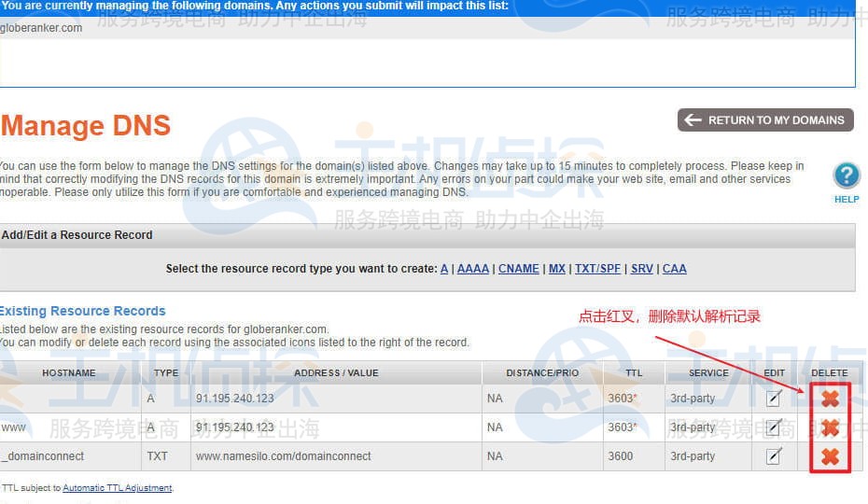Select the www.namesilo.com/domainconnect value cell
868x504 pixels.
pos(336,456)
